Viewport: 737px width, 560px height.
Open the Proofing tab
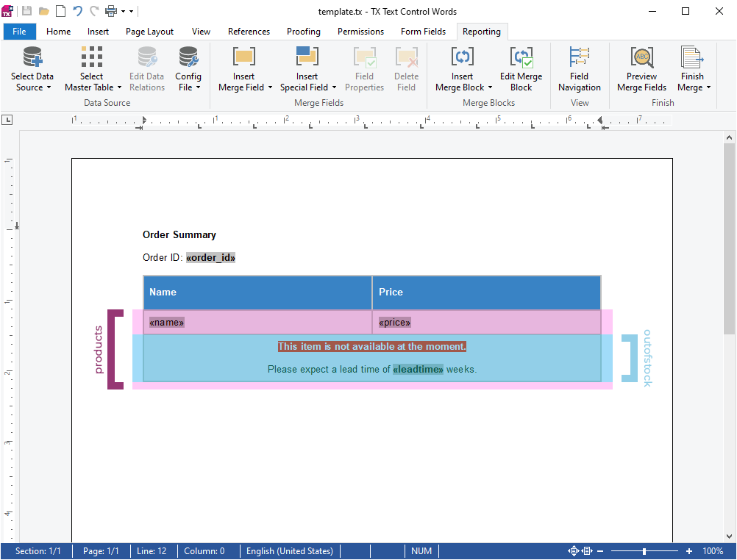[x=304, y=32]
